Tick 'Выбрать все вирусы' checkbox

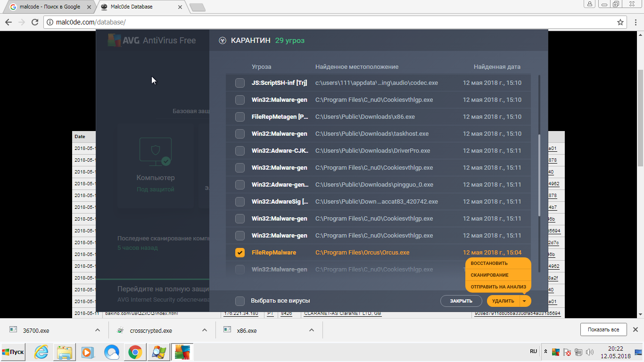click(x=240, y=301)
